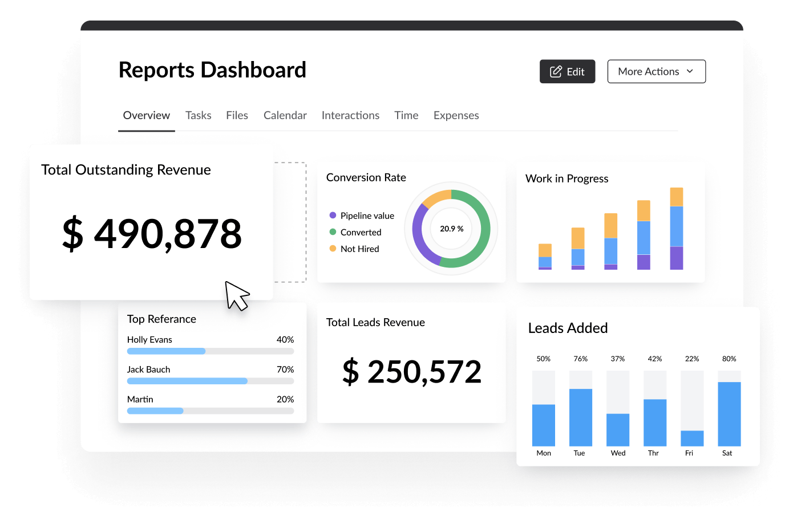Click the purple Pipeline value legend dot

point(333,216)
